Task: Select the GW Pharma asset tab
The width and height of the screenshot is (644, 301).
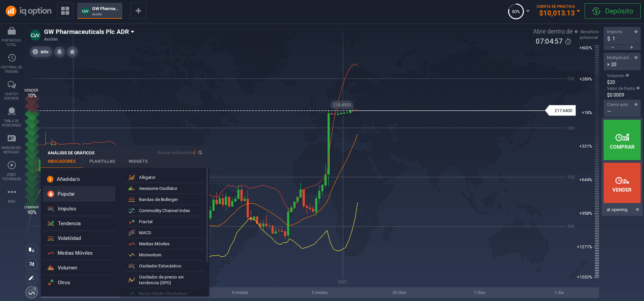Action: [x=100, y=11]
